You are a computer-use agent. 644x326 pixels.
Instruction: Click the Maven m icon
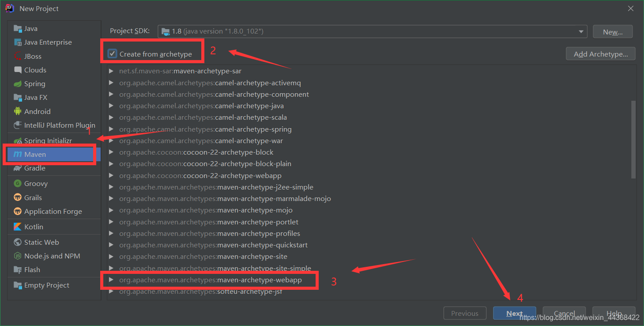[18, 155]
